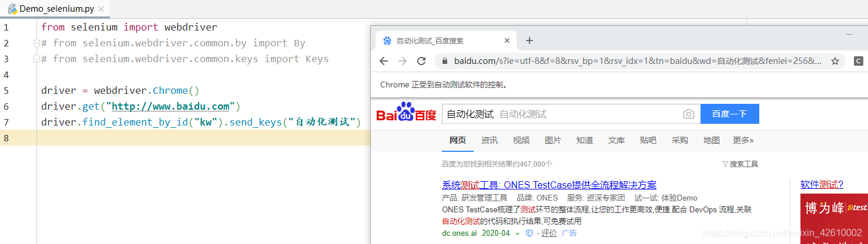The height and width of the screenshot is (244, 868).
Task: Close the Baidu search Chrome tab
Action: [508, 40]
